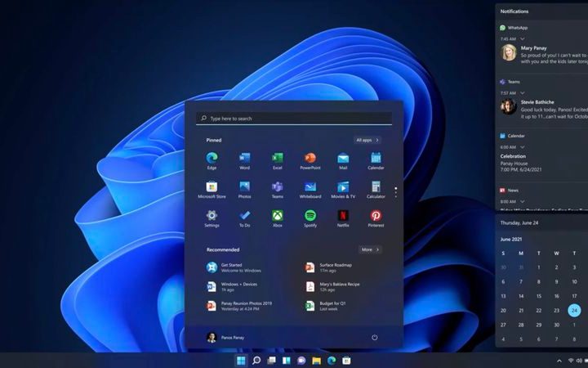This screenshot has width=588, height=368.
Task: Click Stevie Bathiche's avatar
Action: pyautogui.click(x=509, y=106)
